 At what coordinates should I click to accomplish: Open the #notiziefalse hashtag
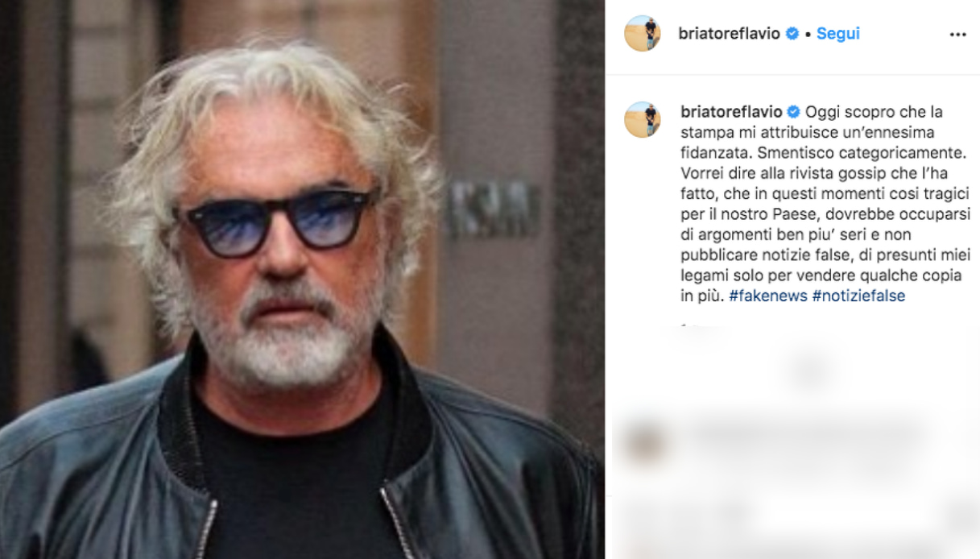pos(858,296)
